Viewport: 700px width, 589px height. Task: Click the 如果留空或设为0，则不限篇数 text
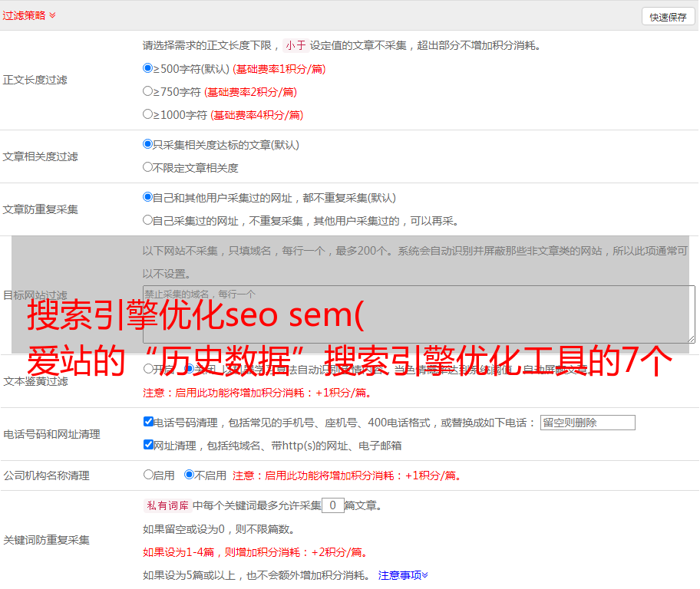tap(219, 529)
